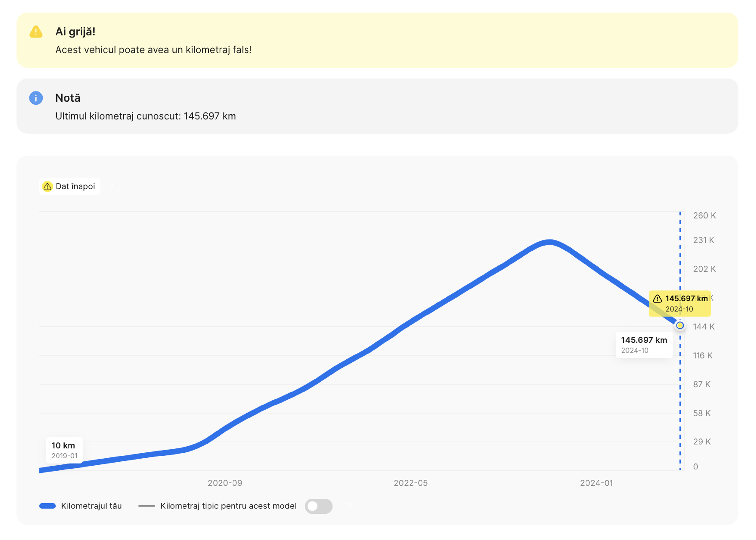
Task: Click the gray line legend marker
Action: [146, 506]
